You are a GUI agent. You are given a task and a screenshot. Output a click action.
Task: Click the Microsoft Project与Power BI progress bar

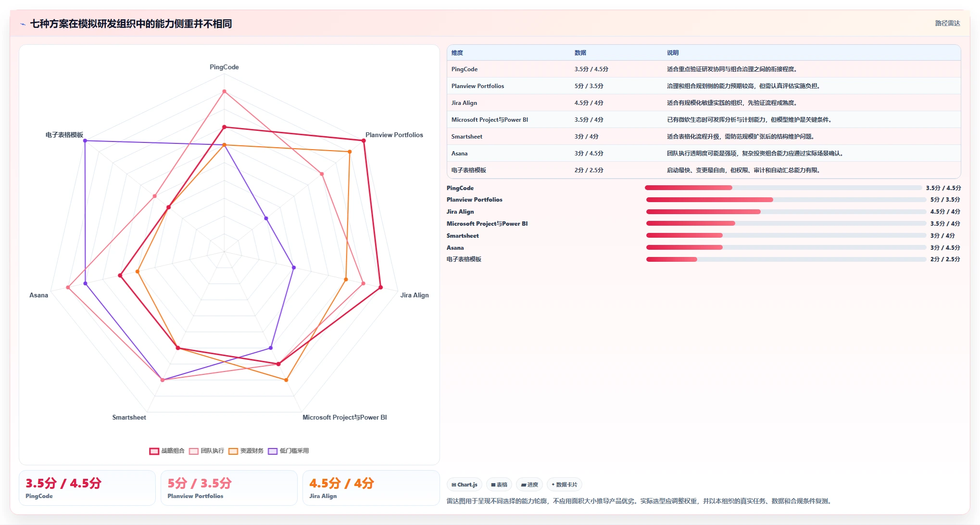click(x=786, y=223)
